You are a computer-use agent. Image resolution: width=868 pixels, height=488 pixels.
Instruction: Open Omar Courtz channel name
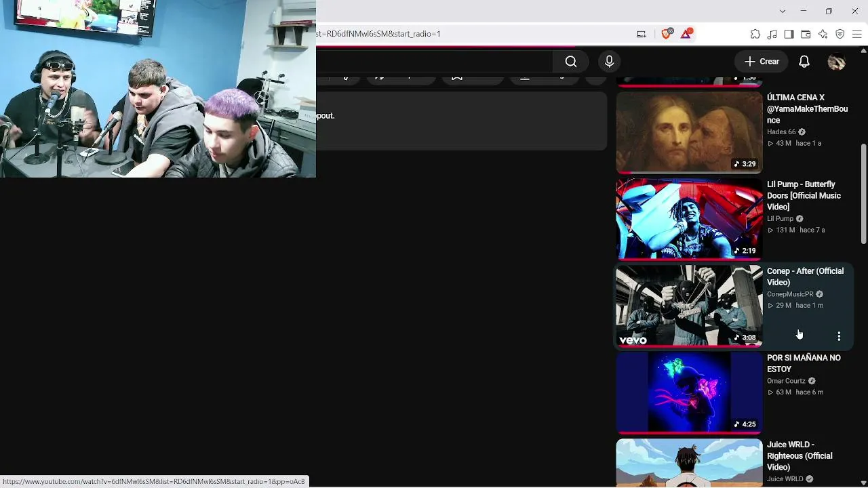(x=786, y=381)
